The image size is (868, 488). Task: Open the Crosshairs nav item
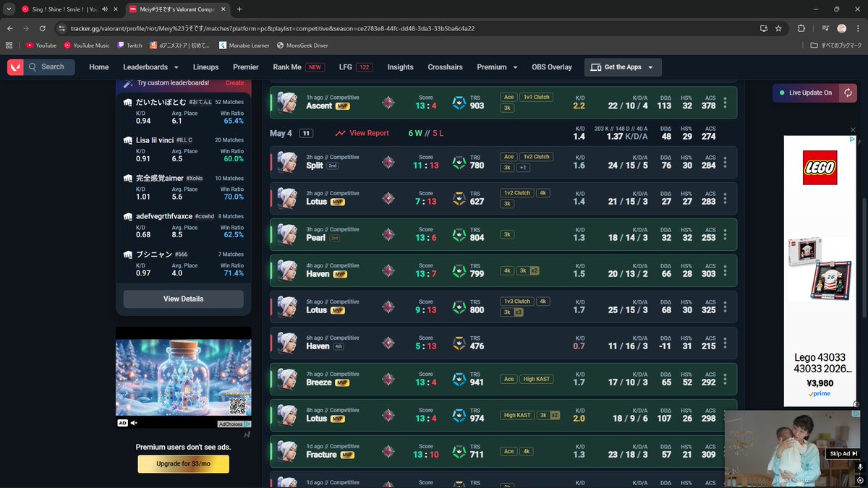[x=445, y=67]
